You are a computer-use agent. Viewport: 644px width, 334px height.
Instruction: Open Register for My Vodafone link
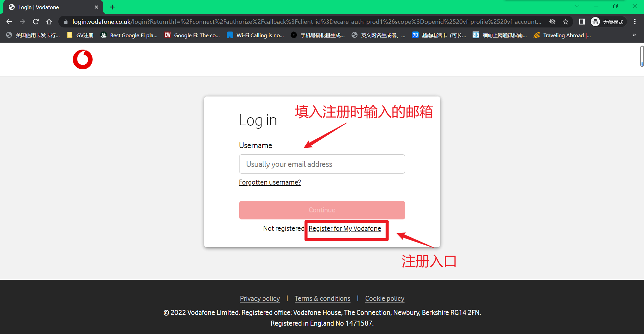coord(344,228)
